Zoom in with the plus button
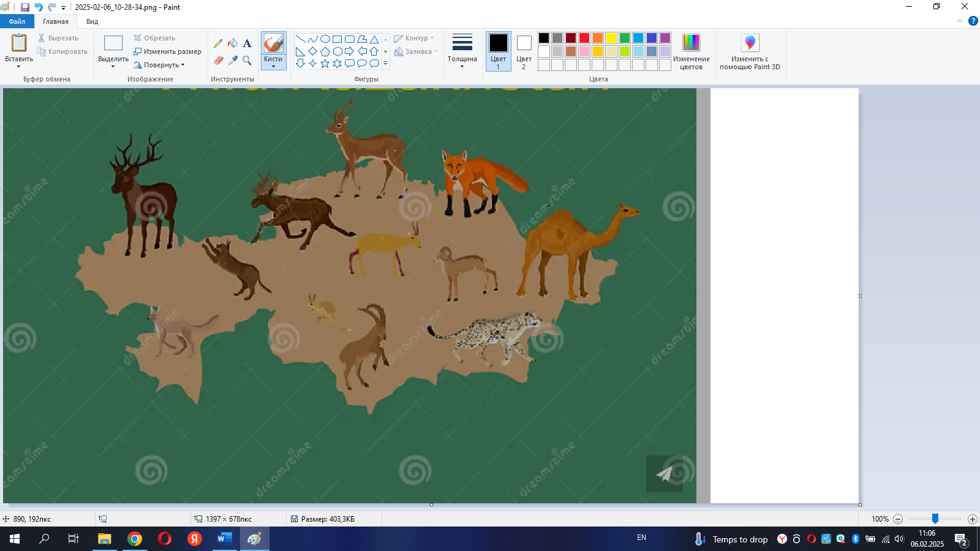 coord(972,519)
